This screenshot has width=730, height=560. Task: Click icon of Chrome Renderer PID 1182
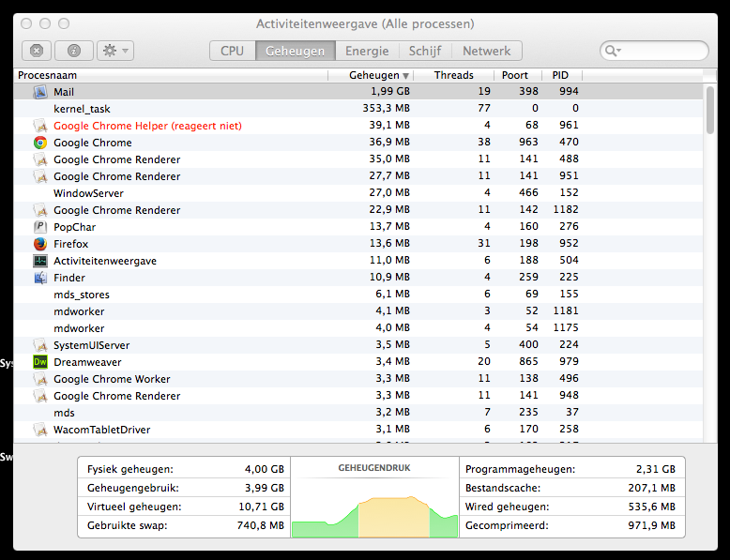40,210
